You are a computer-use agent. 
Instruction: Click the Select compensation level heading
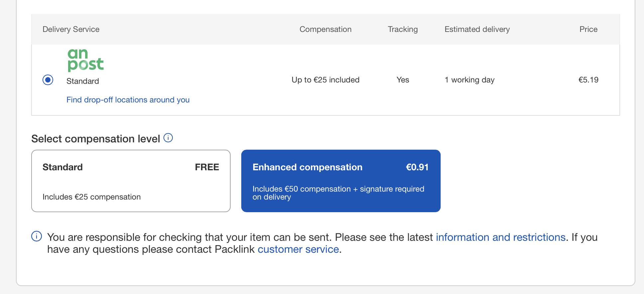(96, 139)
